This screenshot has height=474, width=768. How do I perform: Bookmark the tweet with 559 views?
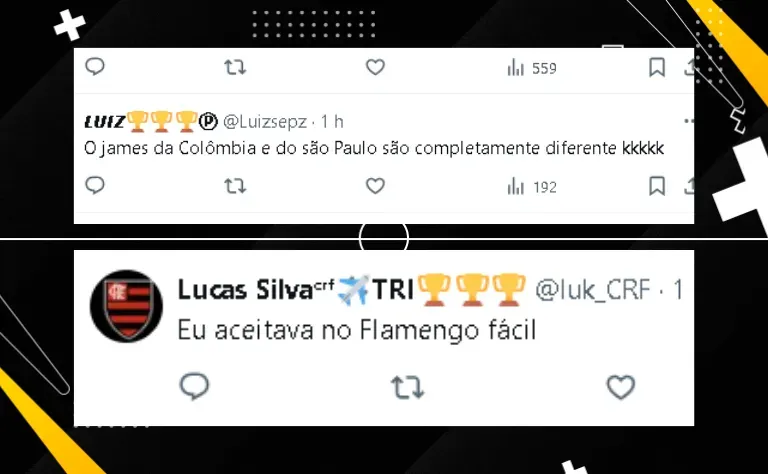[x=657, y=67]
